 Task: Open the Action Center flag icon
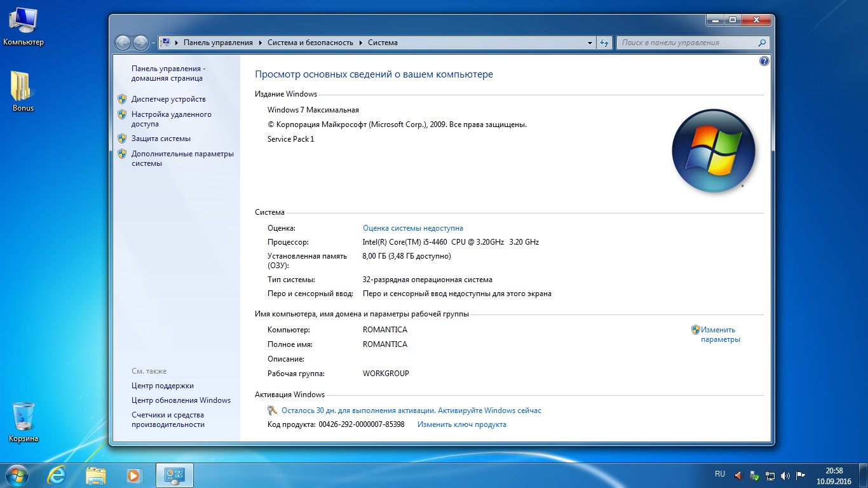point(801,475)
